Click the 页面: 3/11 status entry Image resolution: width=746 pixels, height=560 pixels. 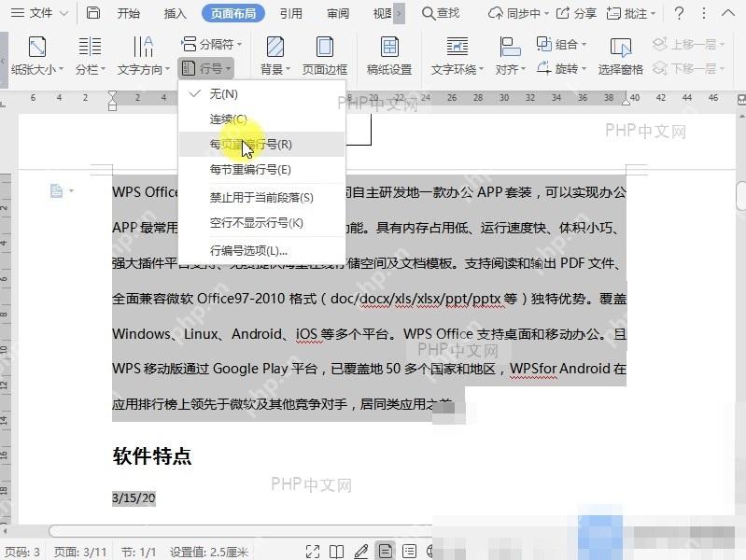click(80, 552)
